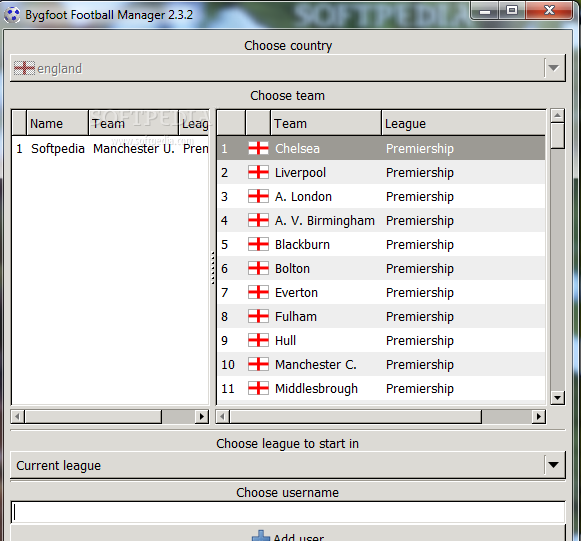This screenshot has width=581, height=541.
Task: Minimize the Bygfoot Football Manager window
Action: (x=485, y=11)
